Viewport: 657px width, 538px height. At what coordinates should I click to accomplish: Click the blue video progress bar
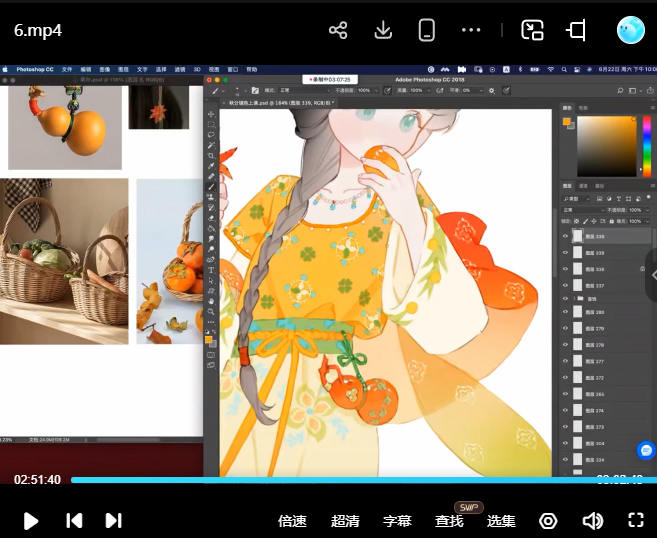pyautogui.click(x=330, y=480)
